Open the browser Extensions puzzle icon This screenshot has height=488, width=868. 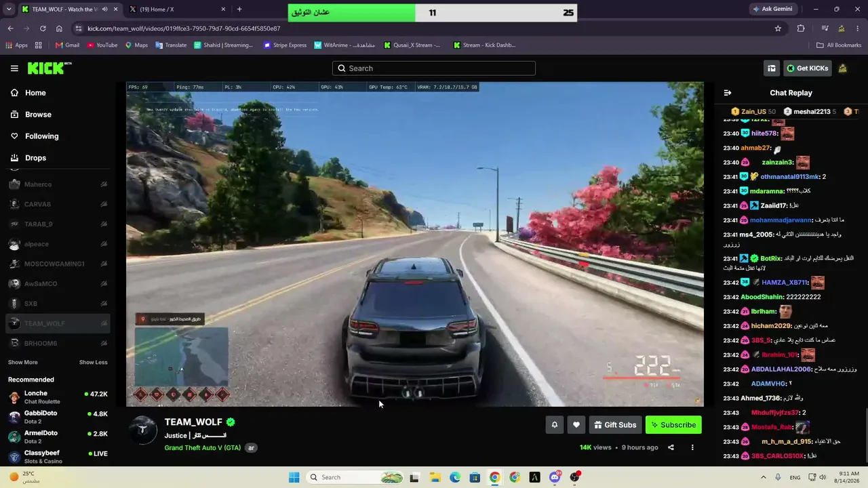(801, 28)
